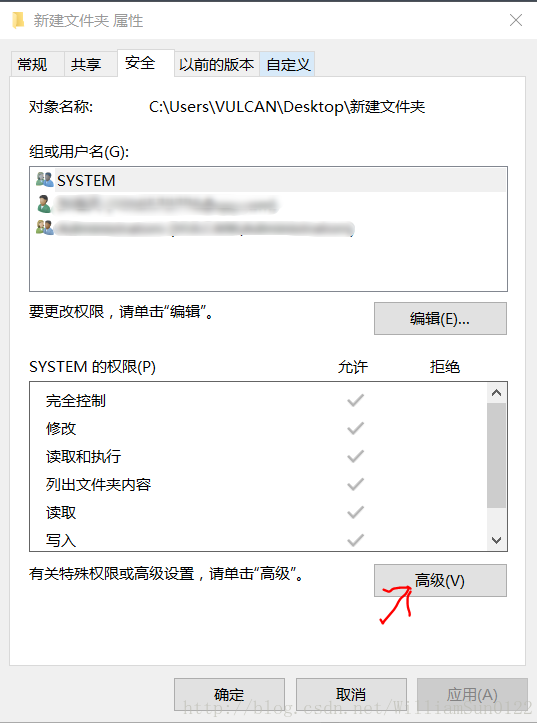Click the 完全控制 allow checkmark
The image size is (537, 723).
355,400
